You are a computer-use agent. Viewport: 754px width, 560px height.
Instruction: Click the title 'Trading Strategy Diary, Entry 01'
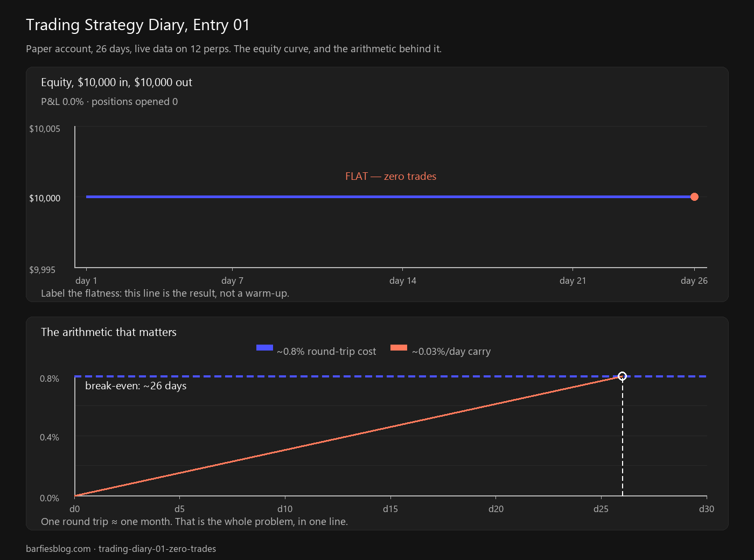click(x=138, y=25)
